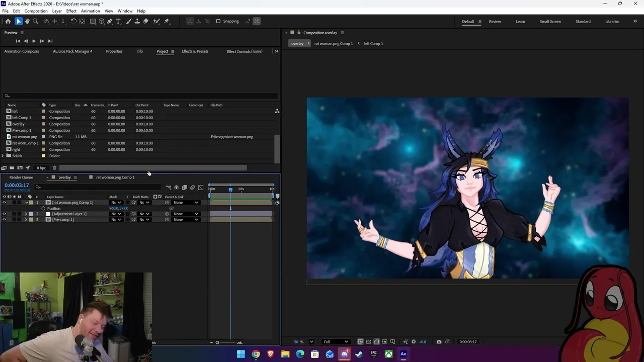Viewport: 644px width, 362px height.
Task: Click the Create new composition icon in Project panel
Action: click(20, 168)
